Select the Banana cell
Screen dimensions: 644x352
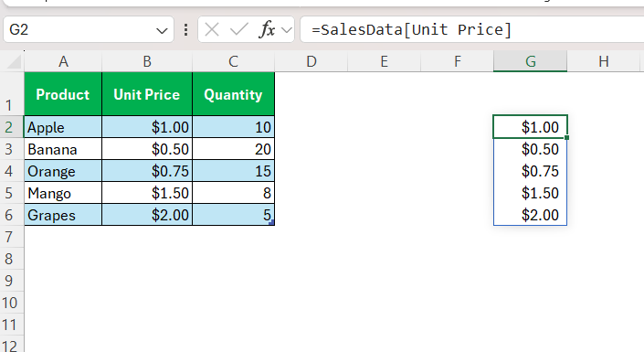point(63,149)
